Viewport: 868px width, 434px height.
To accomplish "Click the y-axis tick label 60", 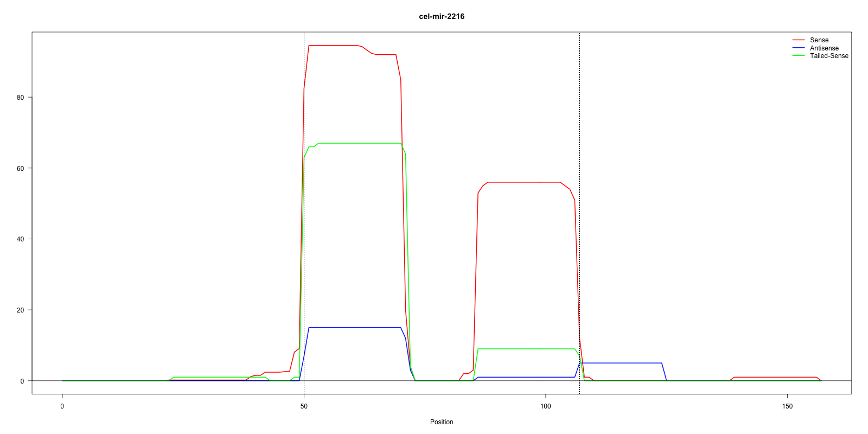I will coord(21,168).
